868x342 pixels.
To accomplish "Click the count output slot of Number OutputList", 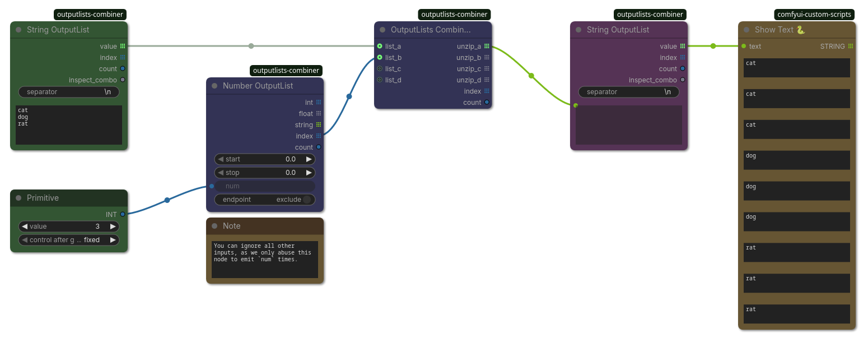I will 319,147.
